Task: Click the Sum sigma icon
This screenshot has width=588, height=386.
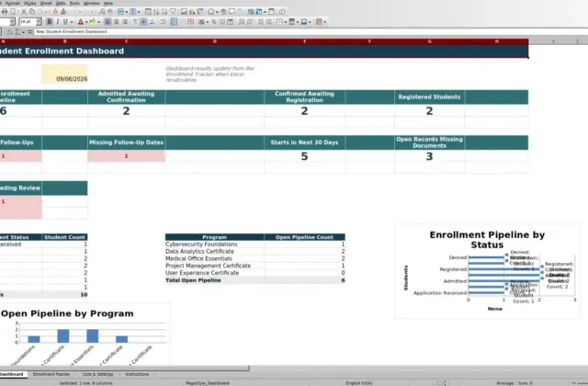Action: (x=17, y=32)
